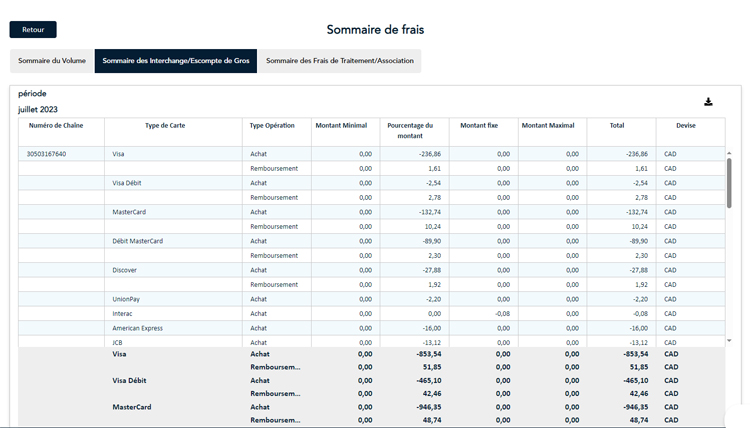Open Sommaire des Frais de Traitement/Association tab
Viewport: 750px width, 428px height.
(x=340, y=61)
